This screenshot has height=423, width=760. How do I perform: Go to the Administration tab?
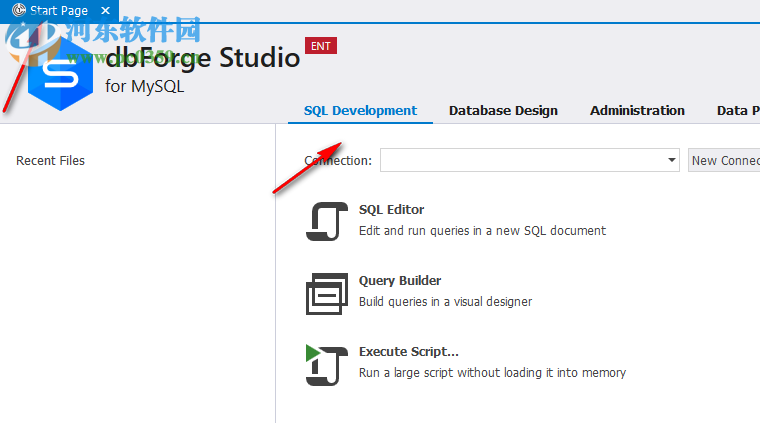pyautogui.click(x=637, y=111)
